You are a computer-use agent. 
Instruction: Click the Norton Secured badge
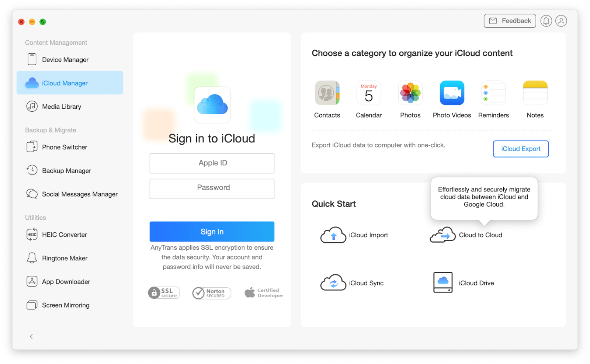[212, 293]
